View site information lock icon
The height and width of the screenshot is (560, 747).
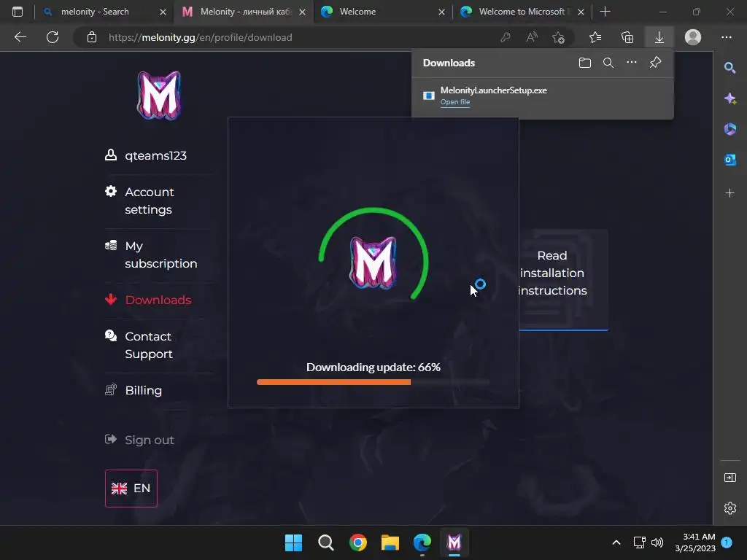click(91, 37)
